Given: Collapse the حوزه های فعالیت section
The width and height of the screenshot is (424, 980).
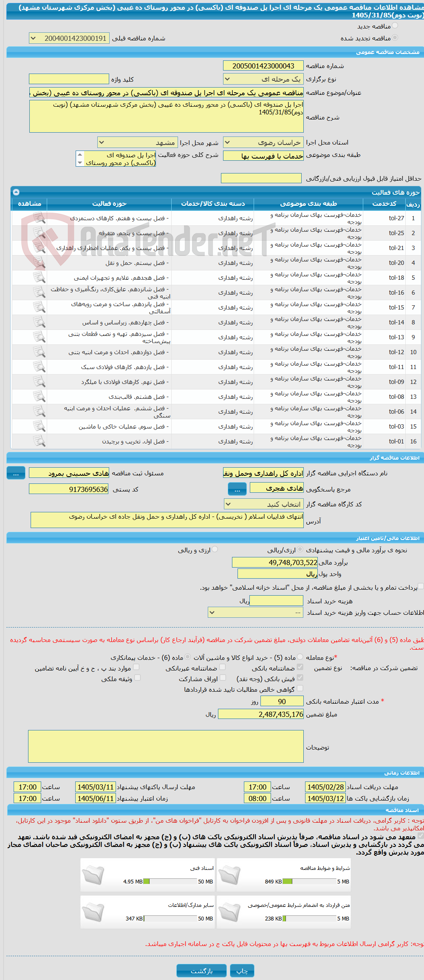Looking at the screenshot, I should [x=16, y=192].
